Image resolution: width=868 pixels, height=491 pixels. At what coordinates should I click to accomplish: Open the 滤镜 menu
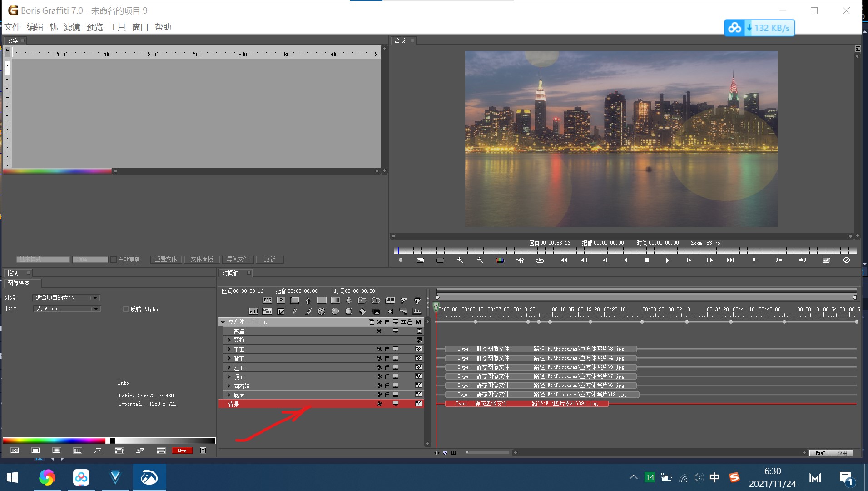72,27
